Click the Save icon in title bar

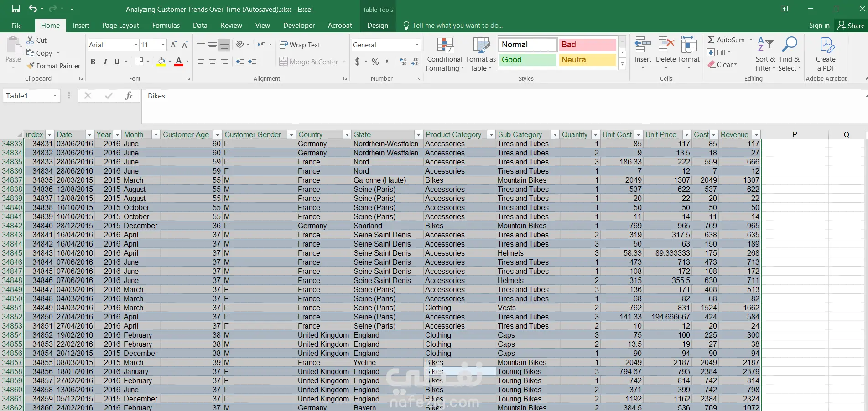pos(16,9)
